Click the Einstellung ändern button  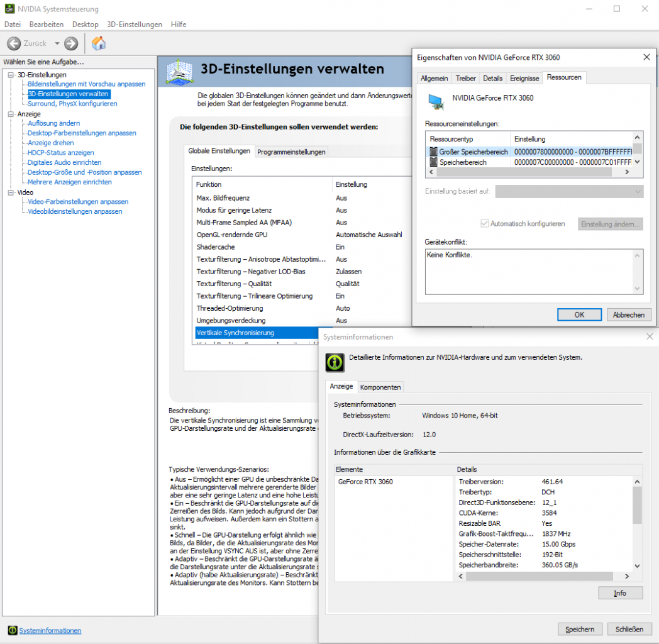click(610, 224)
